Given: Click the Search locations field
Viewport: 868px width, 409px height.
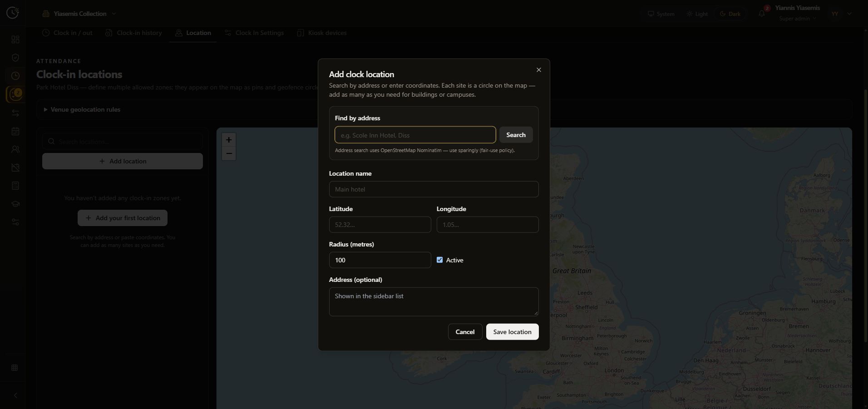Looking at the screenshot, I should [123, 142].
